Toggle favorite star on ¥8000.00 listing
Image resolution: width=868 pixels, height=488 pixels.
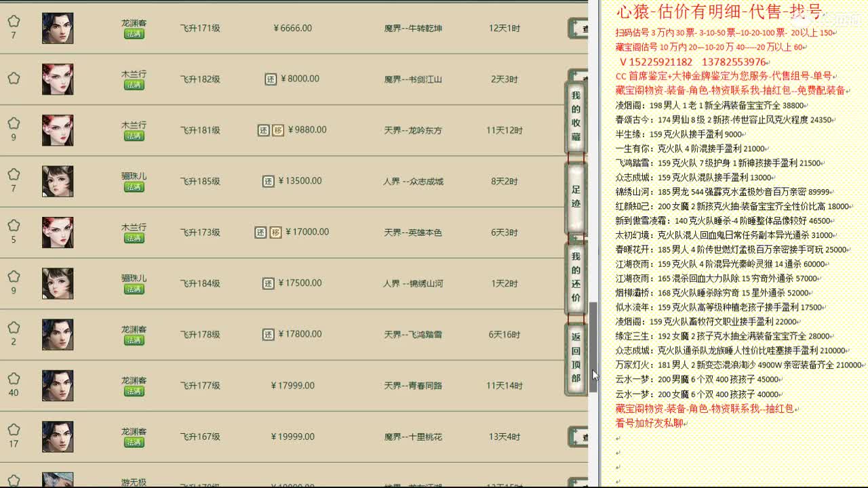[14, 78]
